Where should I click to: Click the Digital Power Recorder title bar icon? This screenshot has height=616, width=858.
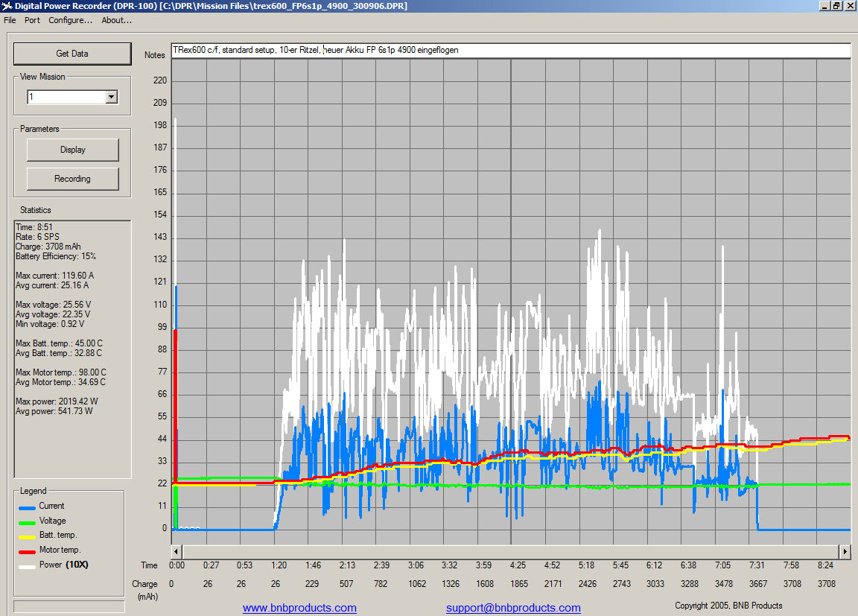pyautogui.click(x=7, y=6)
